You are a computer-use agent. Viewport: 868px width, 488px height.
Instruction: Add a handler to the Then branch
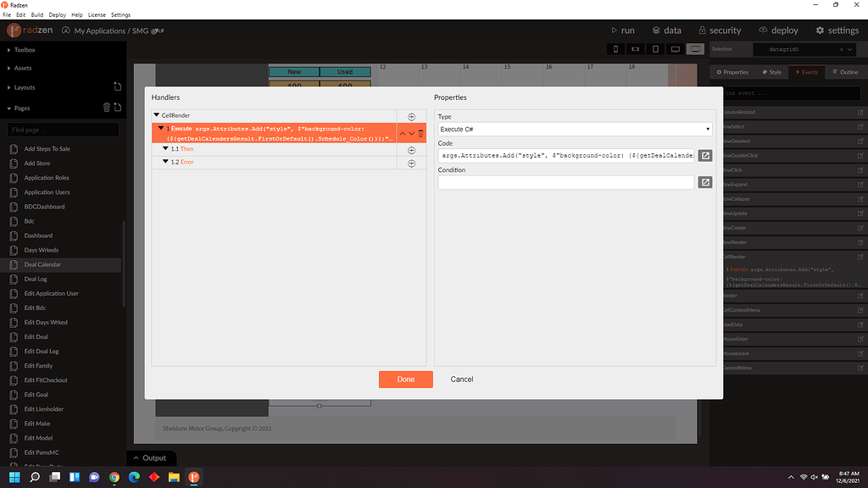tap(409, 149)
